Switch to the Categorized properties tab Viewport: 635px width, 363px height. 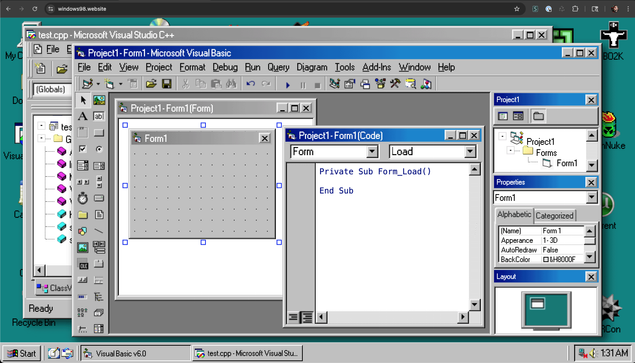[554, 216]
